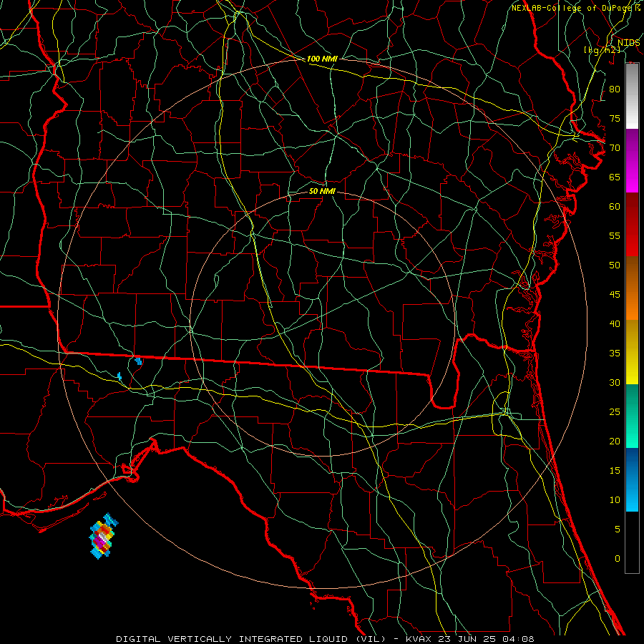Click the 5 value on the legend
The image size is (644, 644).
coord(618,529)
